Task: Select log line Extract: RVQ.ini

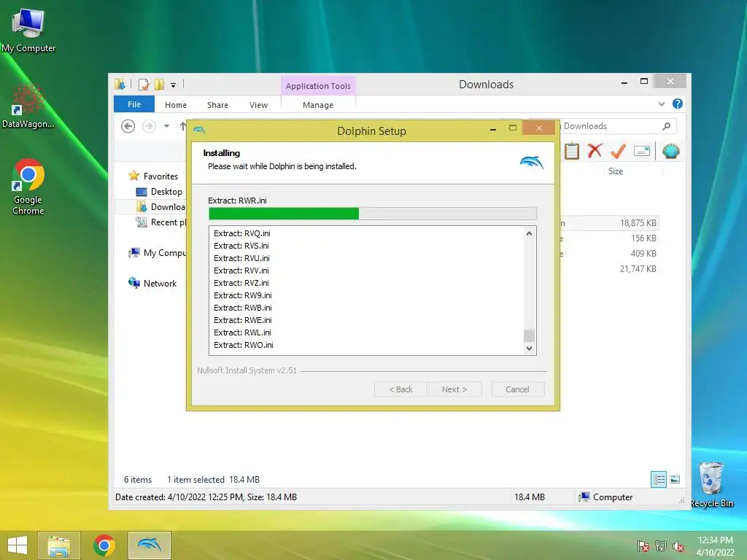Action: [242, 233]
